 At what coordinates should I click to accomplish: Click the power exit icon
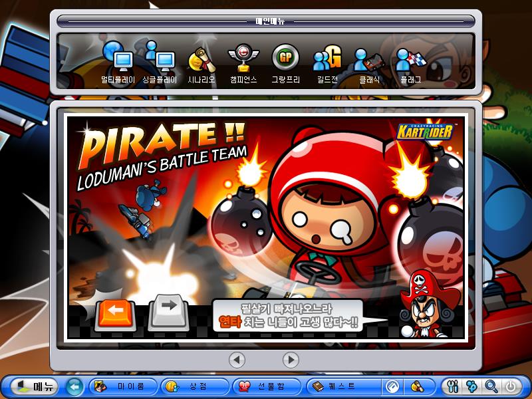click(x=510, y=386)
